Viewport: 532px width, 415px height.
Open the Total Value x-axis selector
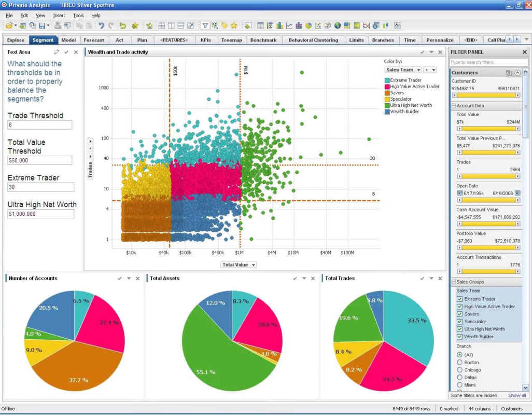coord(239,265)
